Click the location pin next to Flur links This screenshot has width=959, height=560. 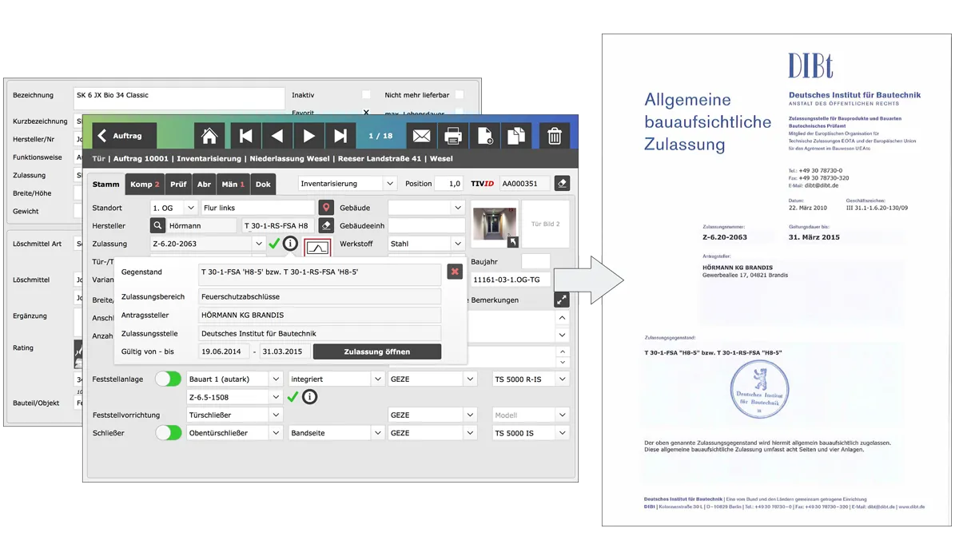point(325,208)
